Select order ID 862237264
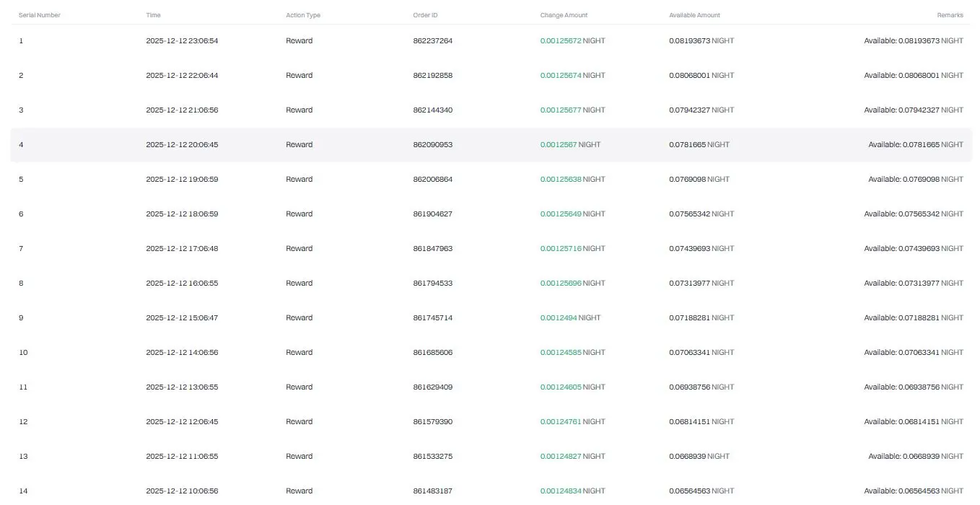 click(432, 41)
